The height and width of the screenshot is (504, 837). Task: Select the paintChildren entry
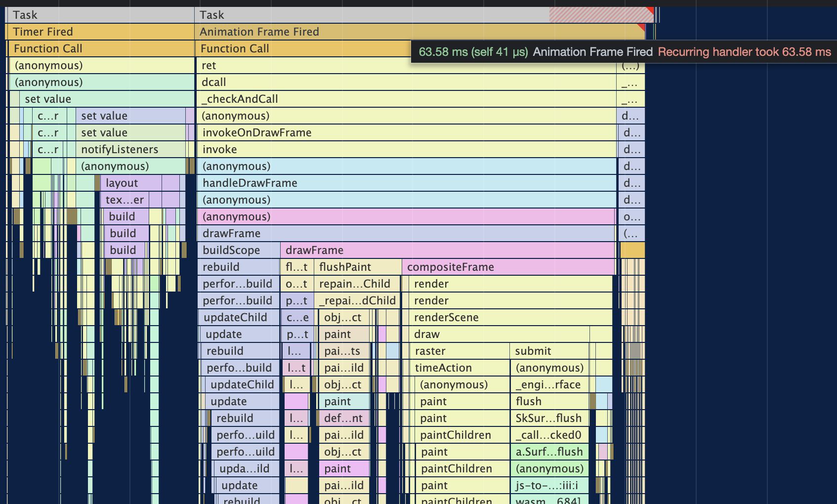pyautogui.click(x=455, y=435)
